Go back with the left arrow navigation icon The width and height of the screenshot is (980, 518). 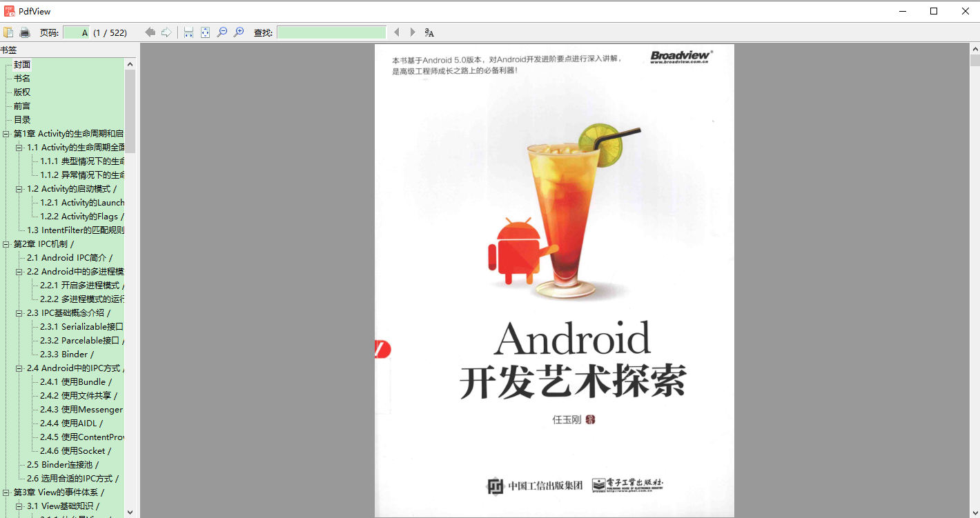pos(150,32)
